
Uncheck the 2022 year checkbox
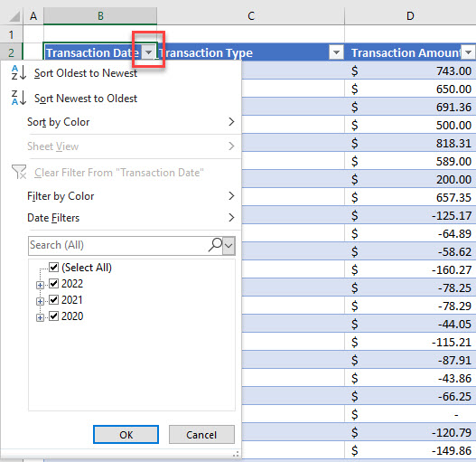(x=53, y=284)
